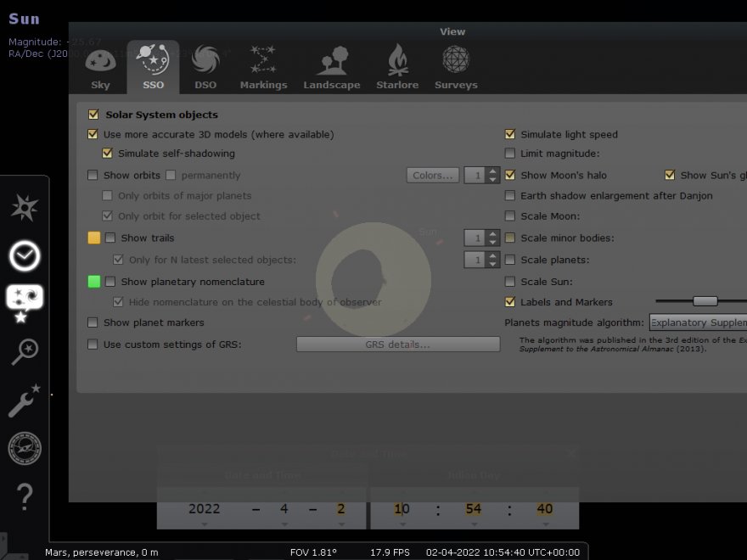This screenshot has width=747, height=560.
Task: Toggle Simulate light speed checkbox
Action: [510, 134]
